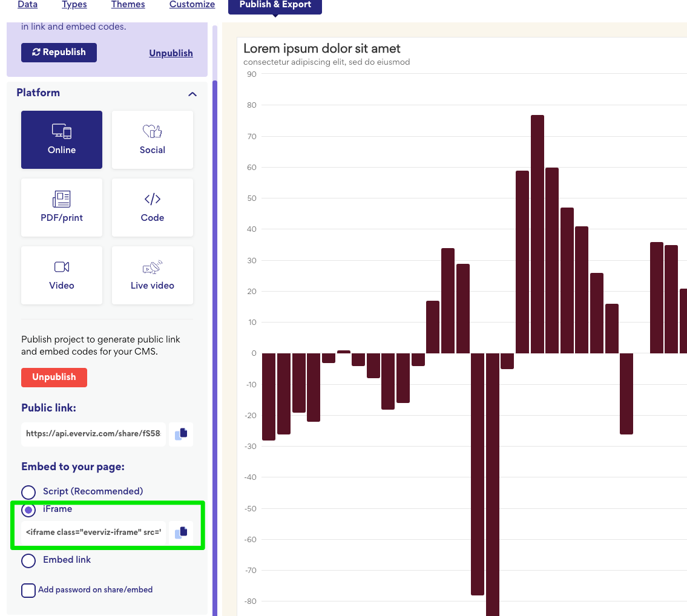Copy the iFrame embed code
The image size is (687, 616).
(x=181, y=532)
